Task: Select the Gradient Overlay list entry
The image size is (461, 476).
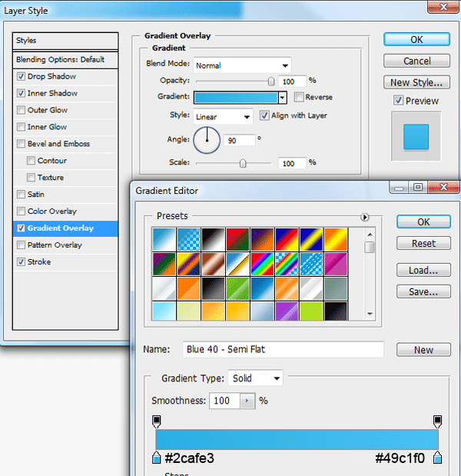Action: click(65, 228)
